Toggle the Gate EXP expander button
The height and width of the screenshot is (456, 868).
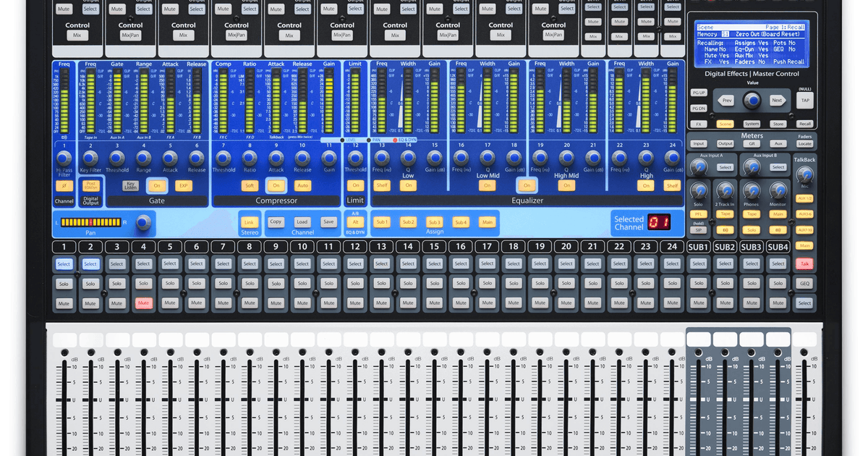tap(184, 186)
